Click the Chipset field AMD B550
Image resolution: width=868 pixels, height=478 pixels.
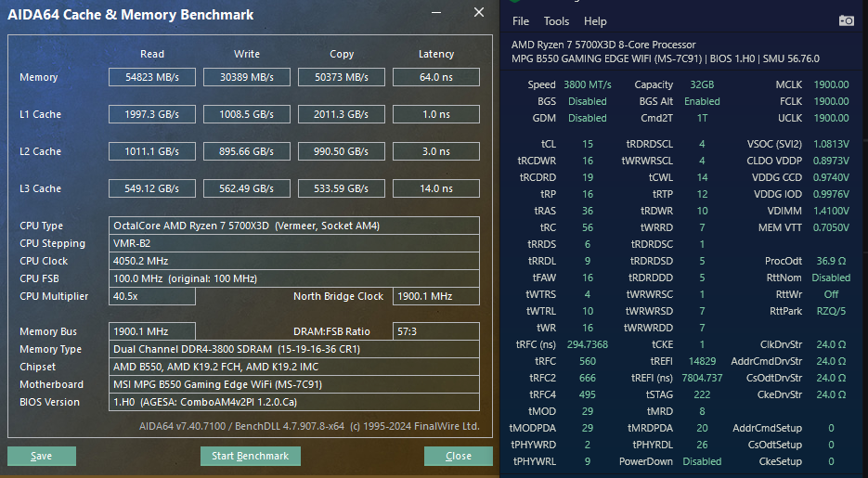point(294,367)
